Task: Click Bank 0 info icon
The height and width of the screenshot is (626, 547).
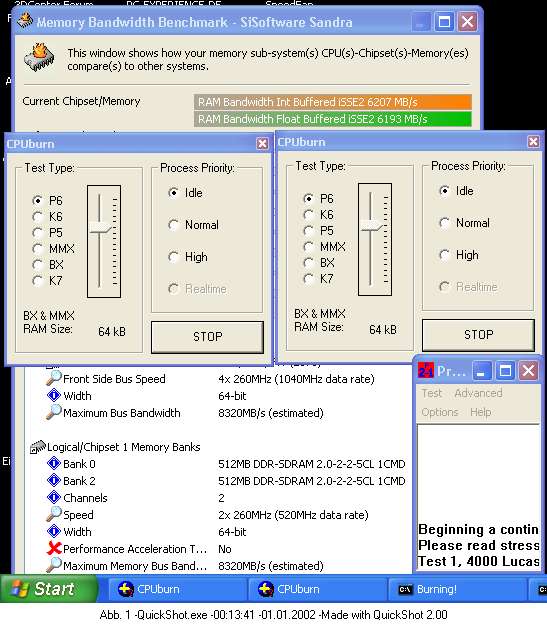Action: click(54, 464)
